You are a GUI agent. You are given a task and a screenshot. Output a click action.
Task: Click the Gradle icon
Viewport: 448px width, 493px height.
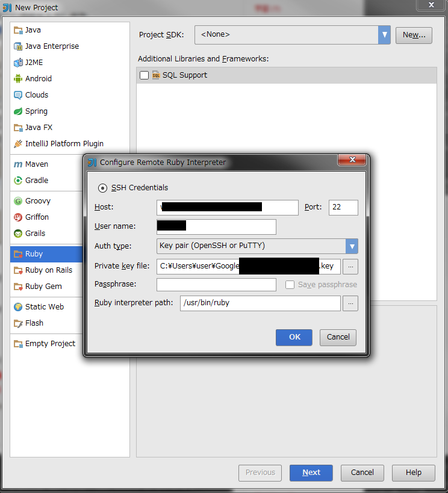click(18, 181)
